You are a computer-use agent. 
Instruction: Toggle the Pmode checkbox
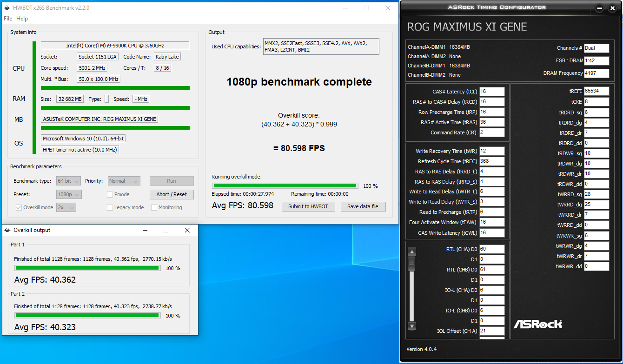click(x=110, y=194)
